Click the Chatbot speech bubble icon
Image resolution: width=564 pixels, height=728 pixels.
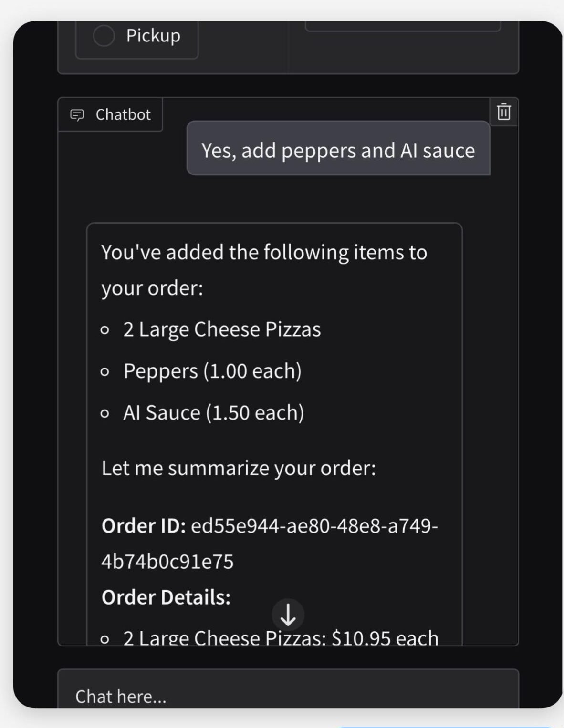[77, 115]
